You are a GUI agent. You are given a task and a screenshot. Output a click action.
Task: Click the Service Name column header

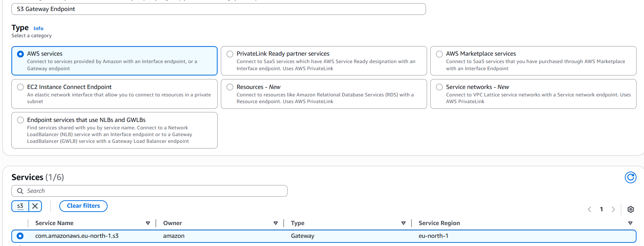pos(54,223)
